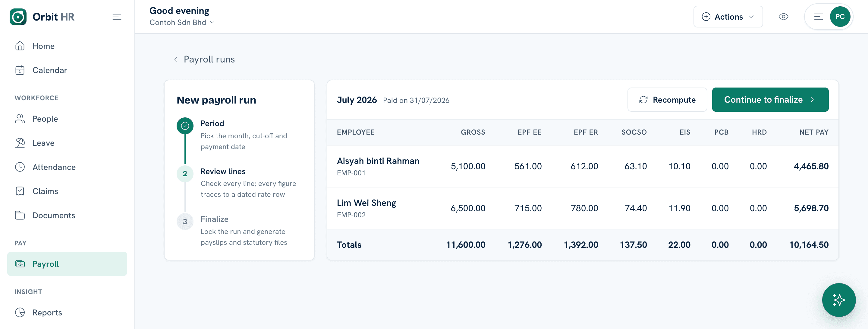Image resolution: width=868 pixels, height=329 pixels.
Task: Click the completed Period step checkmark
Action: [185, 126]
